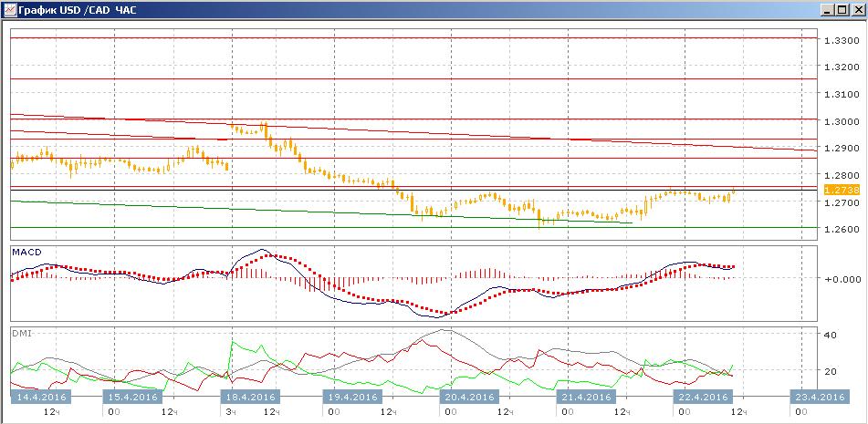Click the 18.4.2016 date marker
Image resolution: width=868 pixels, height=424 pixels.
(250, 397)
